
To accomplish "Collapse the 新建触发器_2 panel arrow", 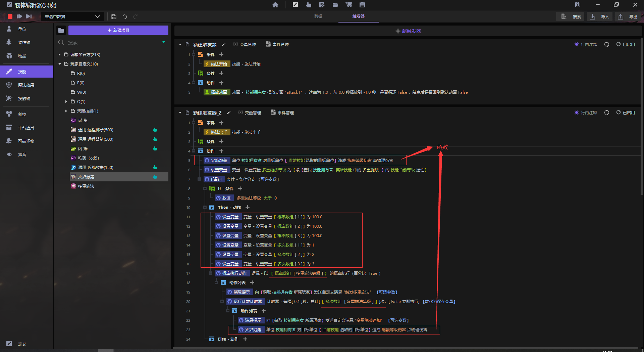I will pyautogui.click(x=180, y=113).
